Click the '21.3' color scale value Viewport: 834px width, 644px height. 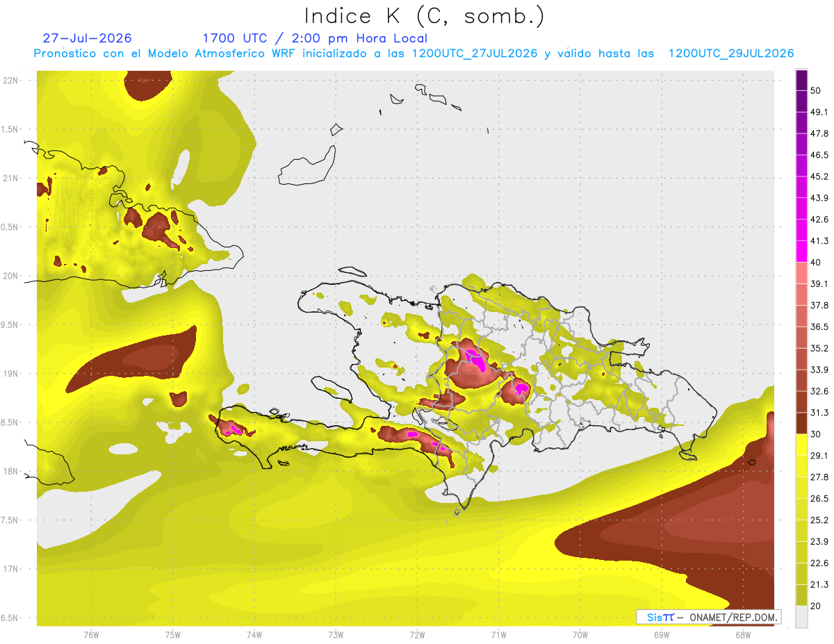pyautogui.click(x=819, y=584)
